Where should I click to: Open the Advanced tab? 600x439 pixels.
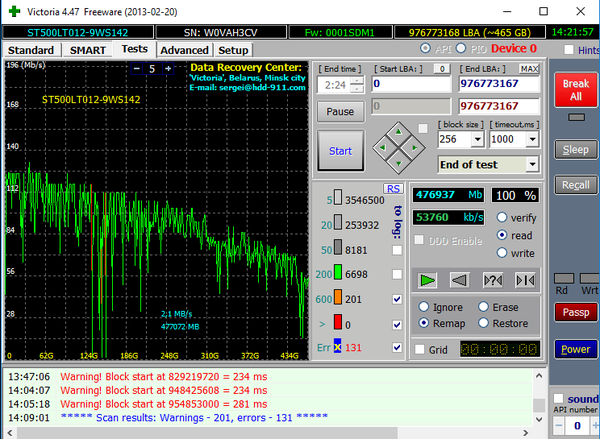click(184, 50)
